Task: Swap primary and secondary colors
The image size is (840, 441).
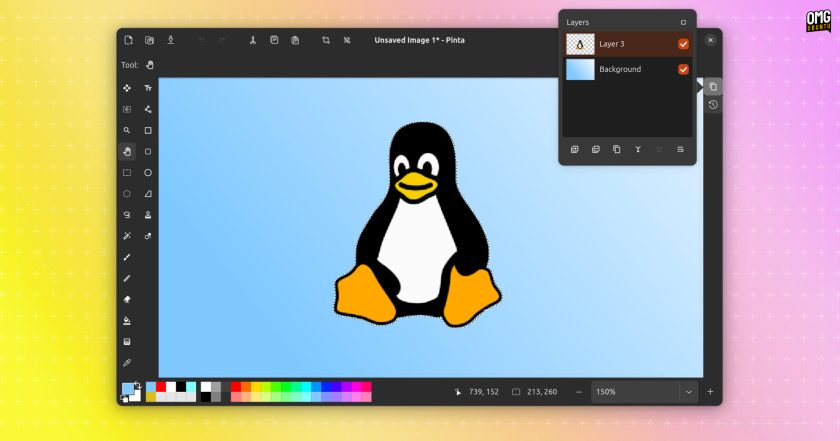Action: pos(138,385)
